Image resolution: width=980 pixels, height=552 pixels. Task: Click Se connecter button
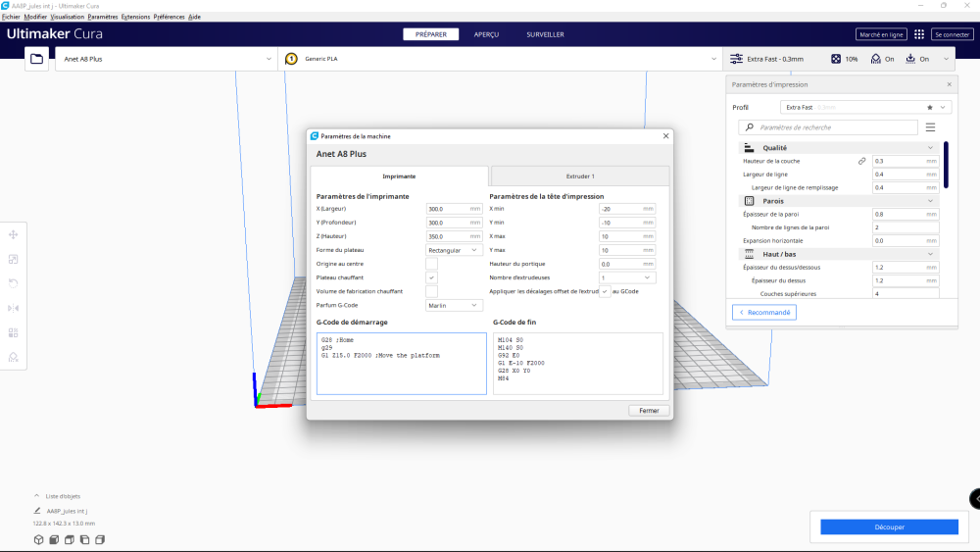(952, 34)
